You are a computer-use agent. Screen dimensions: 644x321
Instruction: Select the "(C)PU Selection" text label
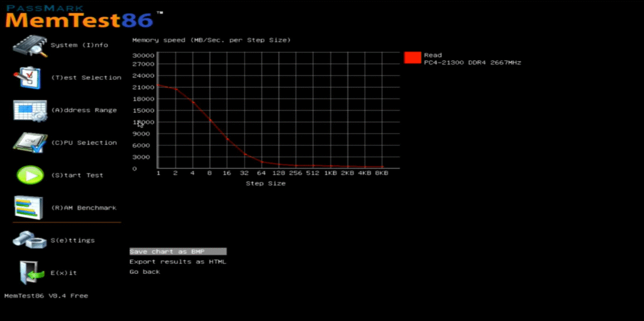point(84,143)
